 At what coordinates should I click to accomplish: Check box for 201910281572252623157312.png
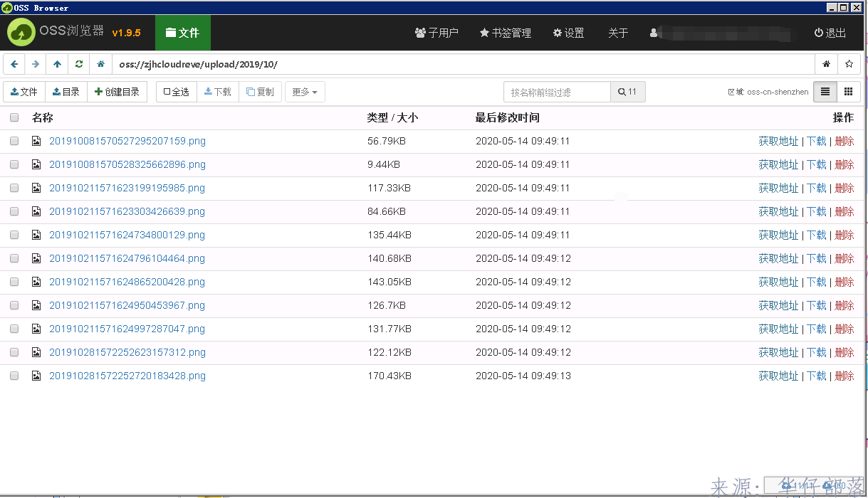14,352
